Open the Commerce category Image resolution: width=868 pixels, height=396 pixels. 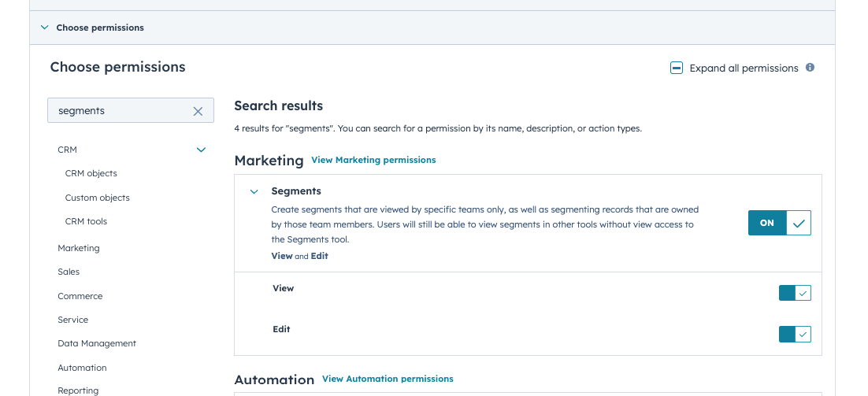pos(80,296)
